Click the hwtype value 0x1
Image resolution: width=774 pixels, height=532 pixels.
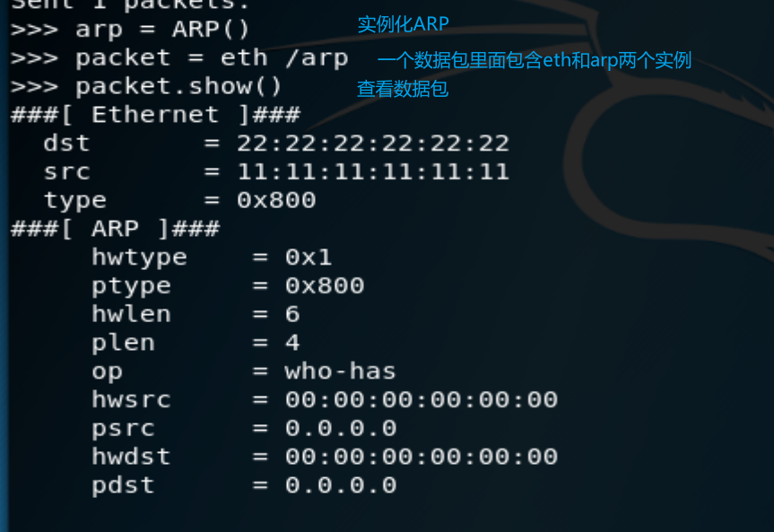309,257
